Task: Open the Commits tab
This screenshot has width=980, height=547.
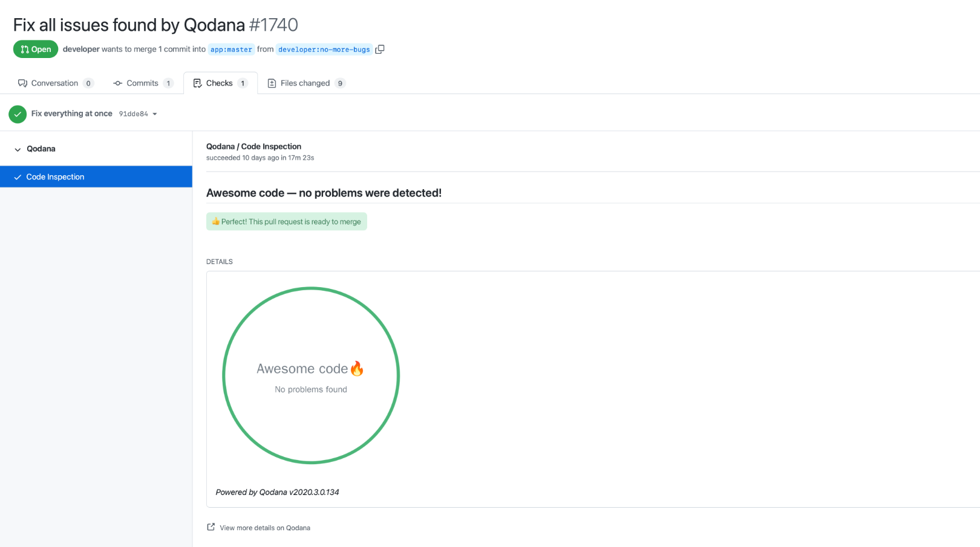Action: coord(142,83)
